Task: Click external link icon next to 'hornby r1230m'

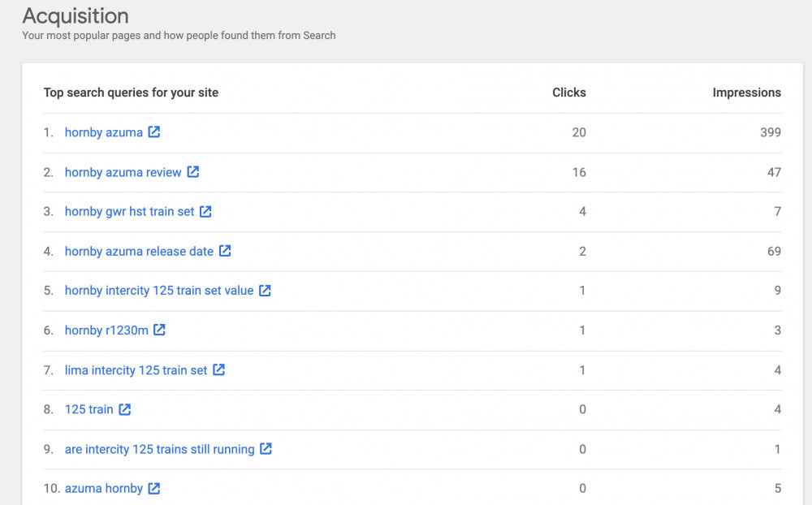Action: (x=160, y=330)
